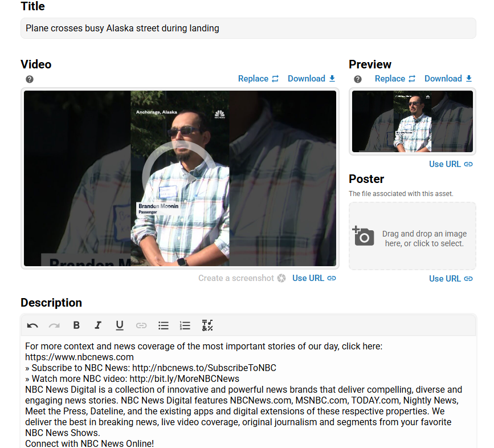
Task: Open the Preview section help icon
Action: [358, 79]
